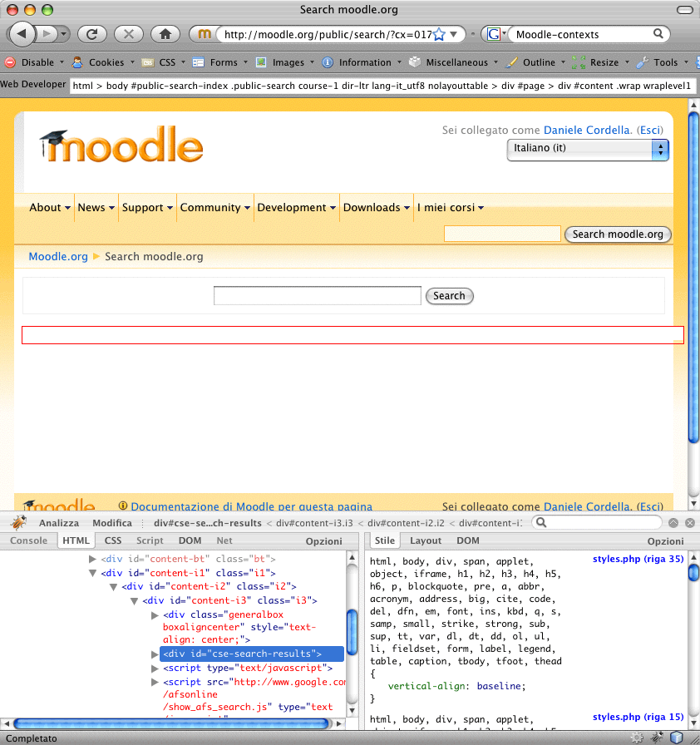
Task: Click the address bar URL field
Action: coord(328,34)
